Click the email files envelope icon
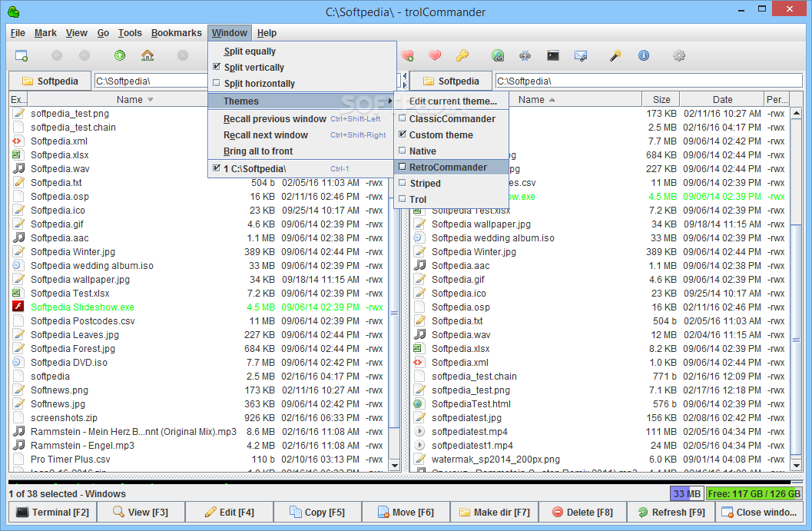Viewport: 812px width, 531px height. pos(581,55)
